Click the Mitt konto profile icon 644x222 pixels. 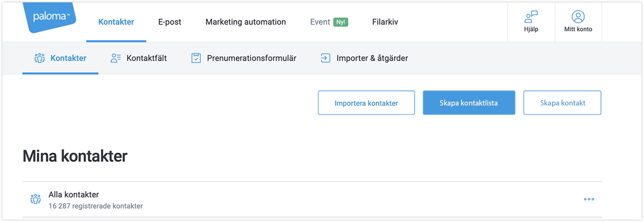click(x=578, y=17)
